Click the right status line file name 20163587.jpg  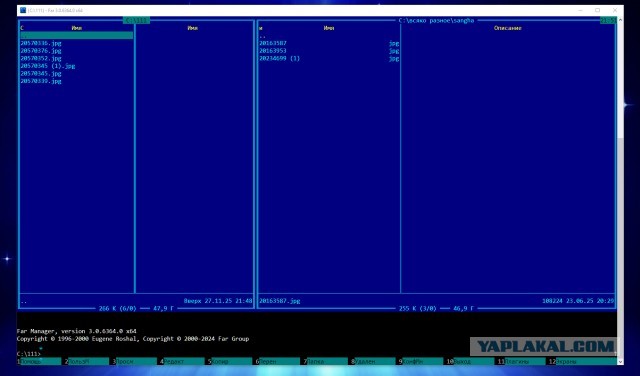coord(280,300)
